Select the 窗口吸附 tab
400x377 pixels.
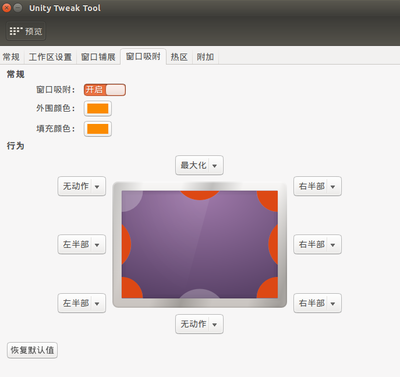pyautogui.click(x=143, y=57)
